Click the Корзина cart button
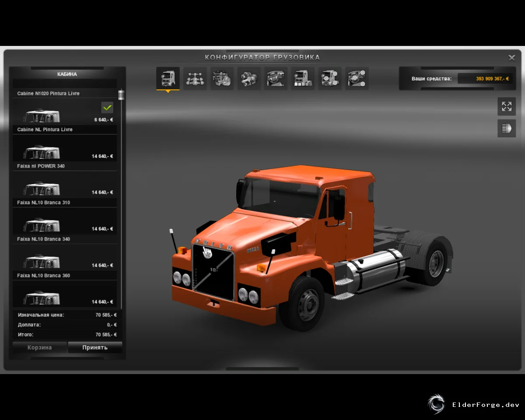This screenshot has width=525, height=420. tap(40, 347)
